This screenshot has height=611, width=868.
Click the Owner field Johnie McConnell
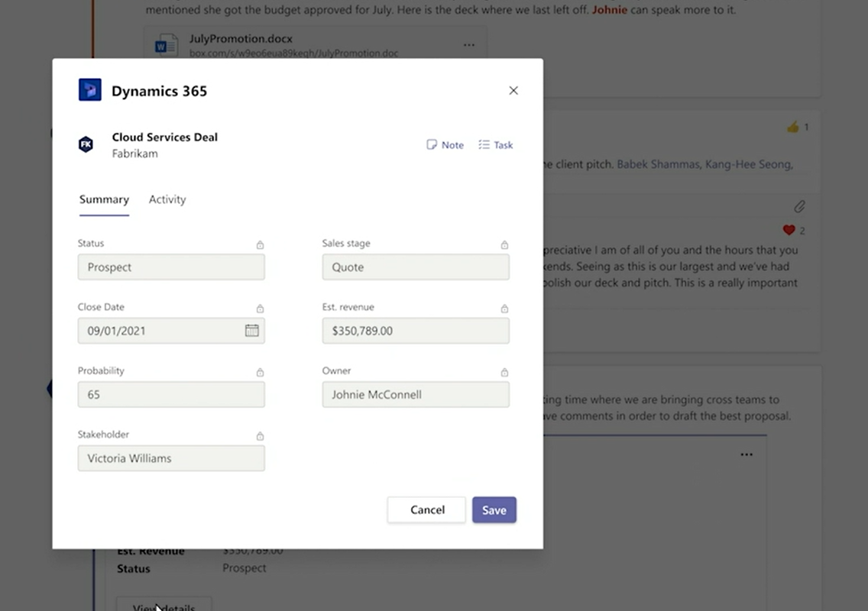click(x=416, y=395)
